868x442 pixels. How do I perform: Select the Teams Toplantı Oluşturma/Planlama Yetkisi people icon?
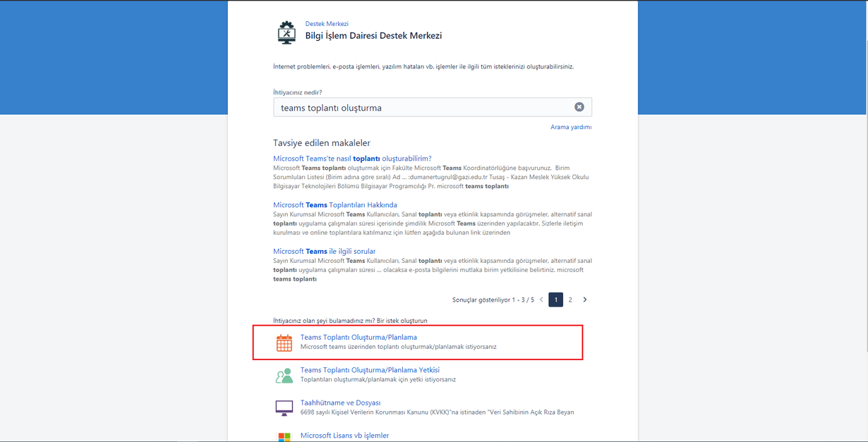(284, 375)
